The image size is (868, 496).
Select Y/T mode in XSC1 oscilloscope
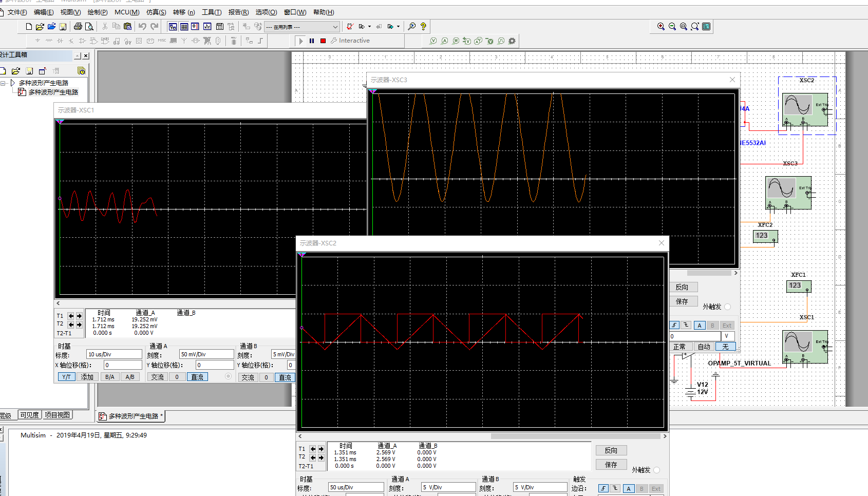click(66, 377)
